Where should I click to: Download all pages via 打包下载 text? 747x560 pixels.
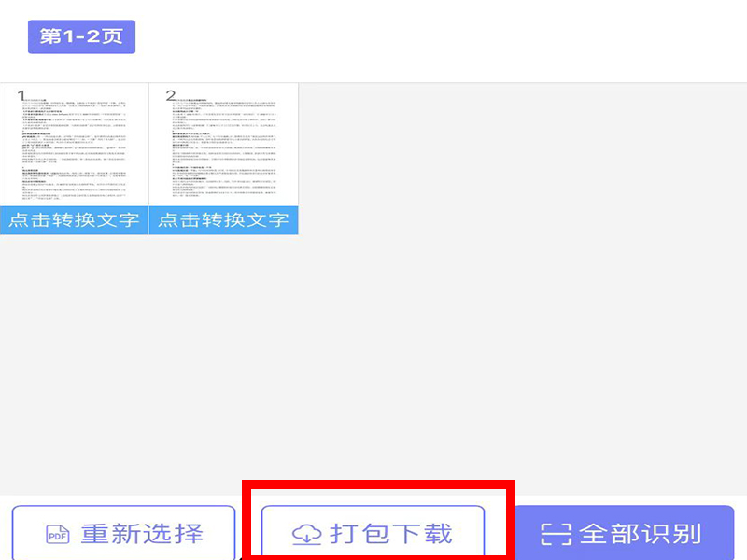391,534
